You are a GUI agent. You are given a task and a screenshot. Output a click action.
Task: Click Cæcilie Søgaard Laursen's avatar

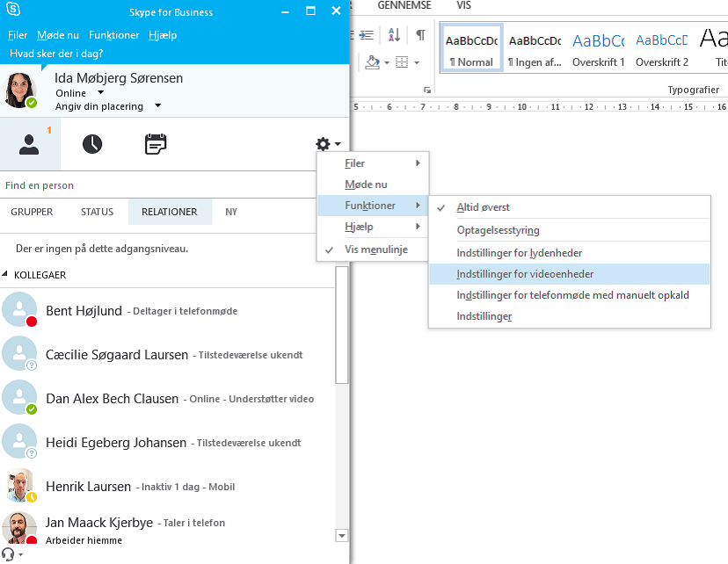click(19, 353)
